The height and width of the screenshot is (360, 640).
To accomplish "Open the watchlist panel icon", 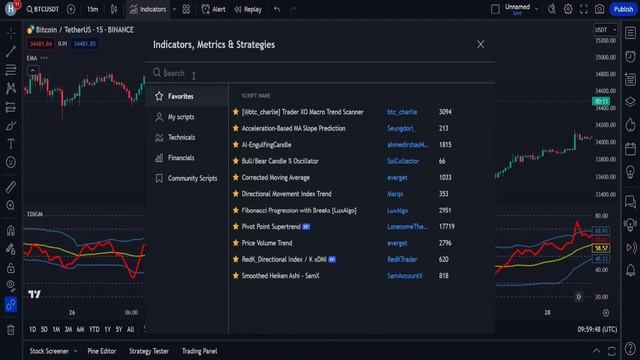I will 631,33.
